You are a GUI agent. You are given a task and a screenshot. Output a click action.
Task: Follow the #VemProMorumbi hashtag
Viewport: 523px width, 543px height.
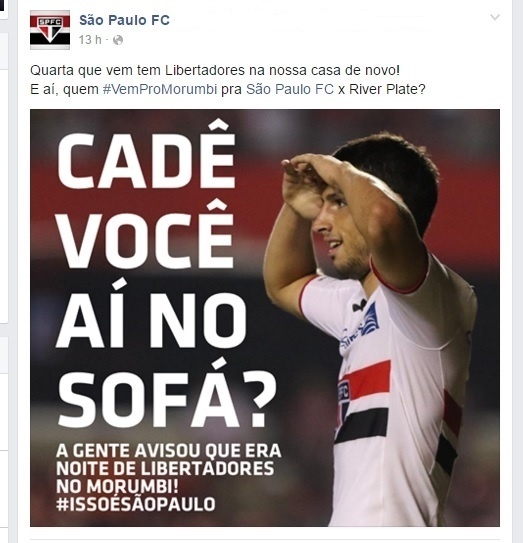coord(160,89)
